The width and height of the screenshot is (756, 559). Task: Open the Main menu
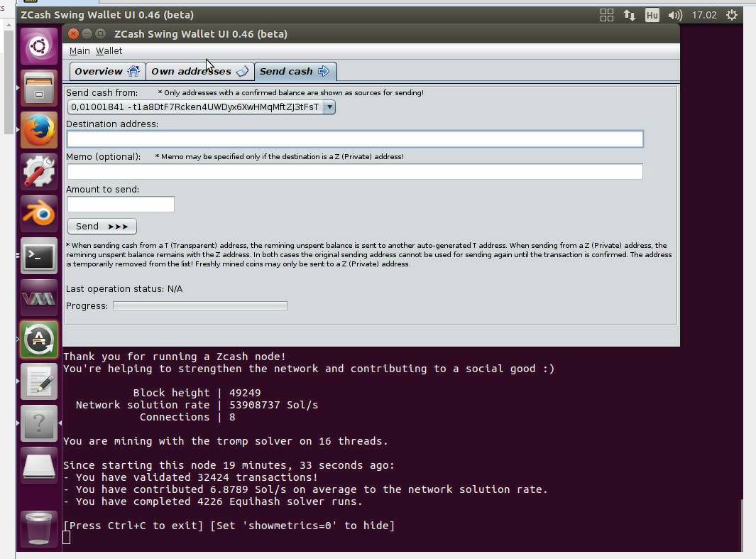click(x=80, y=50)
